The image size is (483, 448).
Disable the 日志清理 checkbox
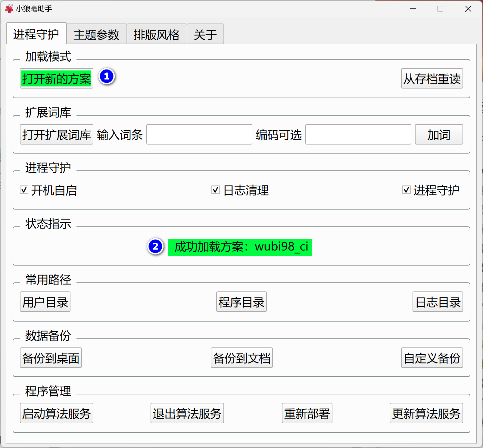pyautogui.click(x=216, y=190)
